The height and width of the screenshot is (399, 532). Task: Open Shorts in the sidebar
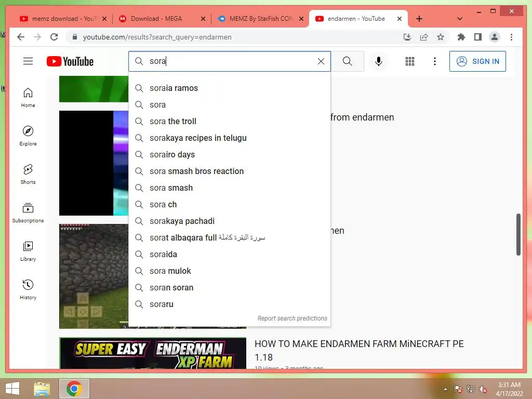click(28, 175)
